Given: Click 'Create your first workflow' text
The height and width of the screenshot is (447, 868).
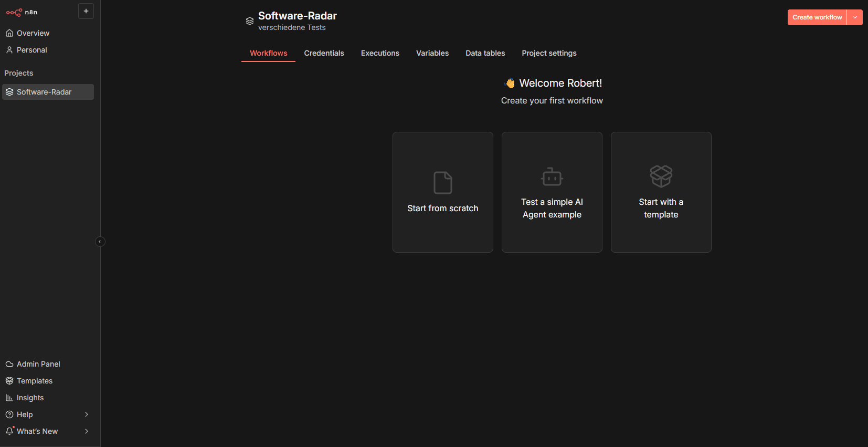Looking at the screenshot, I should coord(552,100).
